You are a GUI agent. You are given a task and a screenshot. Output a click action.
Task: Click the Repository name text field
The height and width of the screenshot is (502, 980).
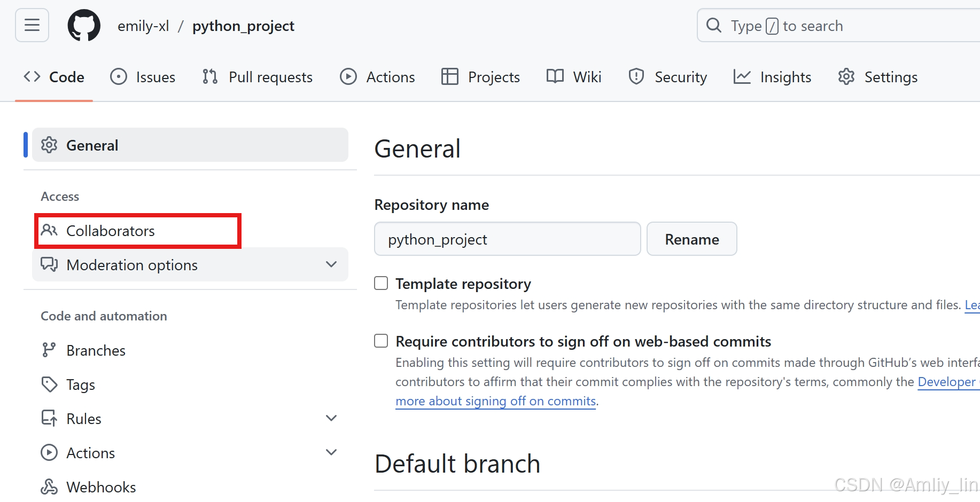click(x=507, y=239)
